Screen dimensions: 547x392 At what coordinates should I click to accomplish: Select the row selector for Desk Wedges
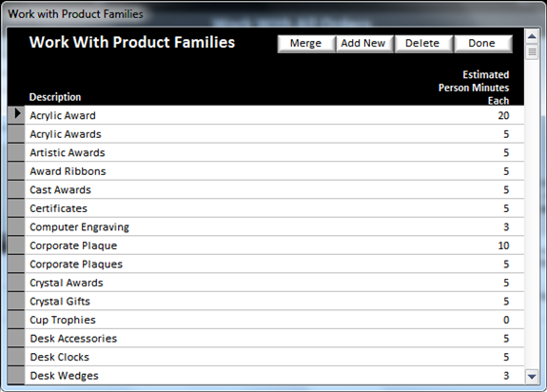click(x=16, y=375)
